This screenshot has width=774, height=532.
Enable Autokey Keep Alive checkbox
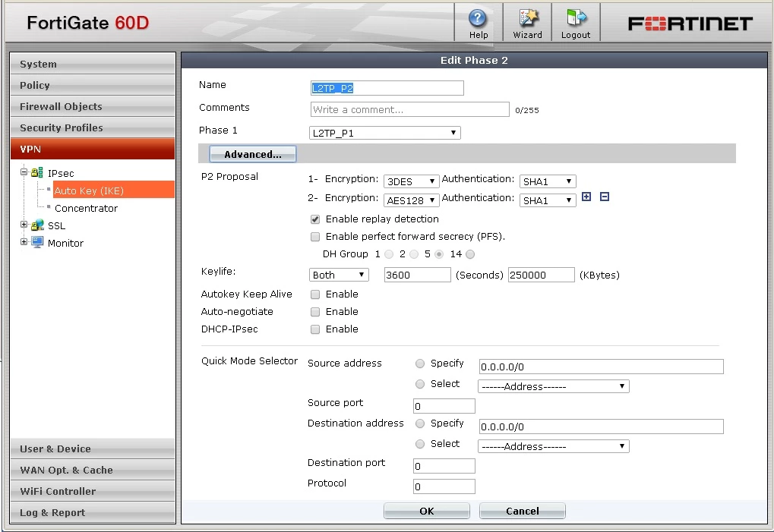315,294
